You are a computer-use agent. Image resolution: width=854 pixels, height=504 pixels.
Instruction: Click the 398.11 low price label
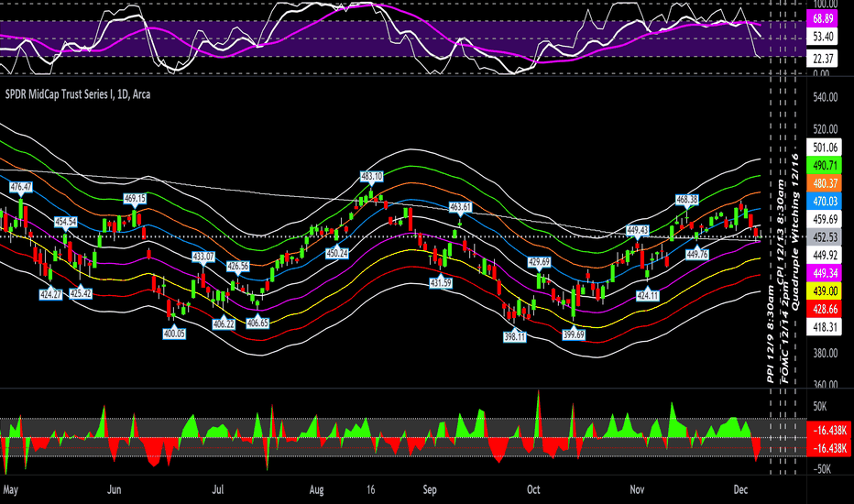point(515,336)
